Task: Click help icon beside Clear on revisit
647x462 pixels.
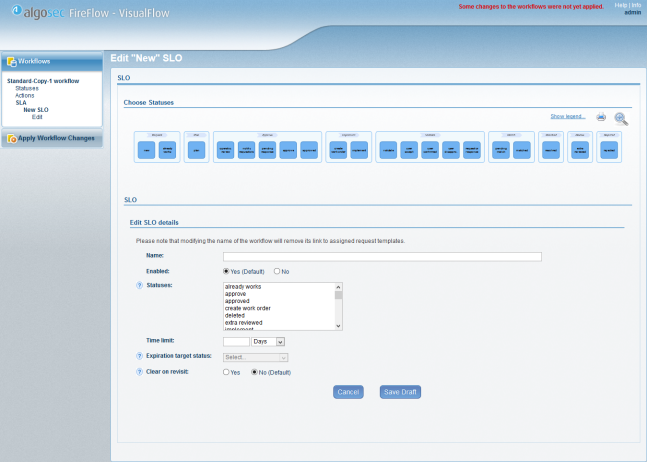Action: (x=139, y=372)
